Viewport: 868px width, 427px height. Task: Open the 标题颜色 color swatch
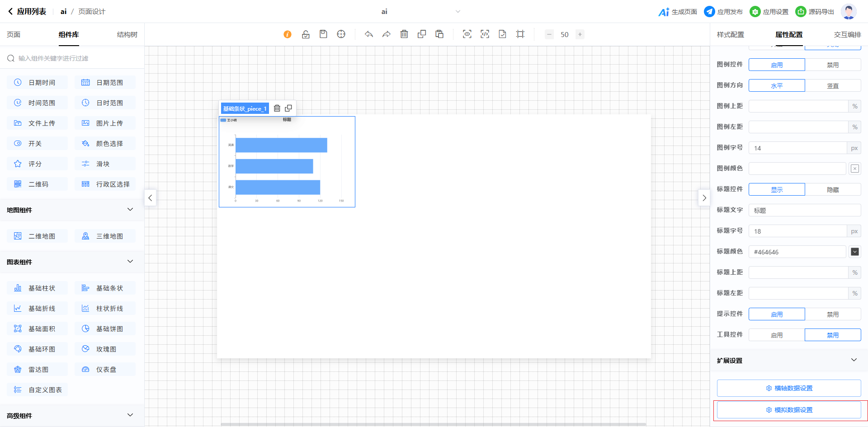[x=854, y=252]
